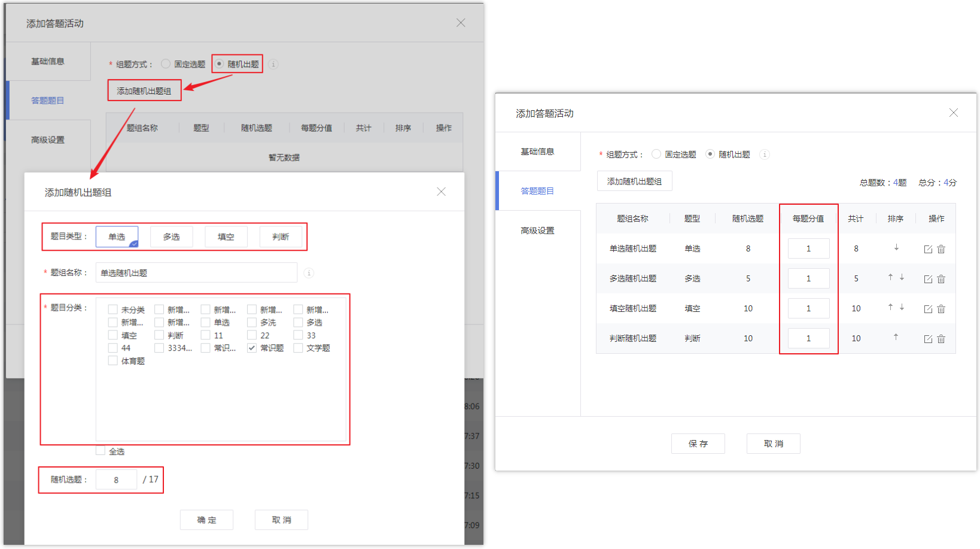
Task: Delete the 多选随机出题 group with trash icon
Action: (x=941, y=279)
